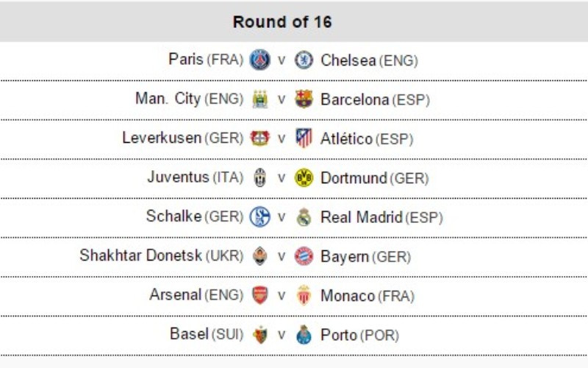Click the Shakhtar Donetsk team name

(140, 256)
